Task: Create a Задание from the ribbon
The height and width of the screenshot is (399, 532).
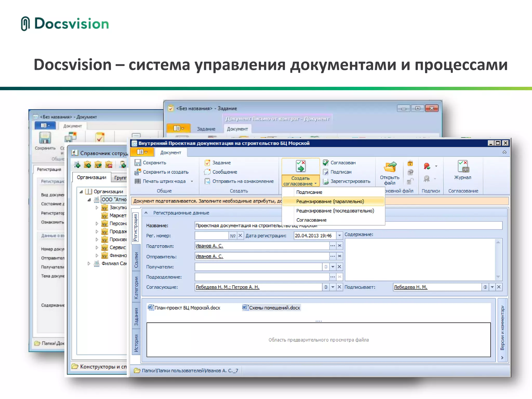Action: point(218,163)
